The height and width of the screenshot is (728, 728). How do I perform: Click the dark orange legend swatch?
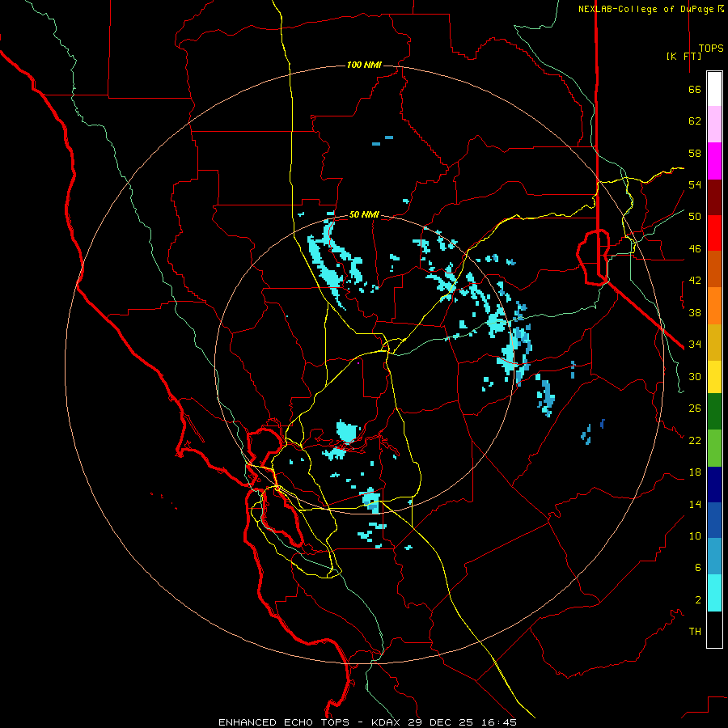click(714, 269)
